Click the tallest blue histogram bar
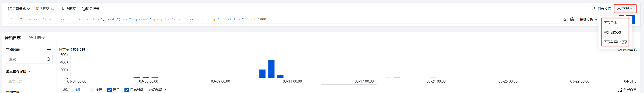 click(271, 69)
